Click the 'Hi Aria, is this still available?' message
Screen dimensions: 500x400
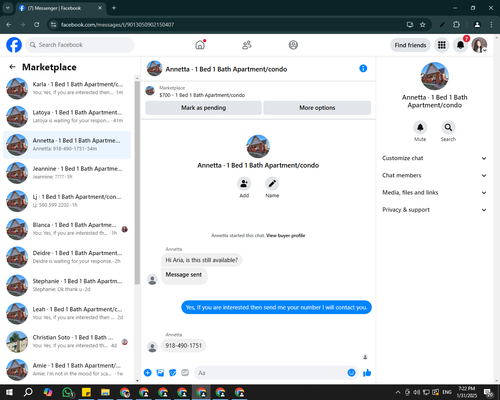click(x=202, y=260)
